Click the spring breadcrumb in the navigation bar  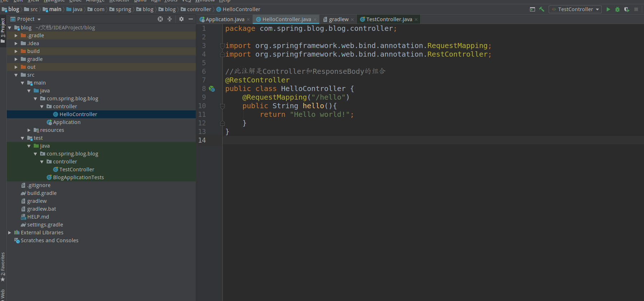point(120,9)
